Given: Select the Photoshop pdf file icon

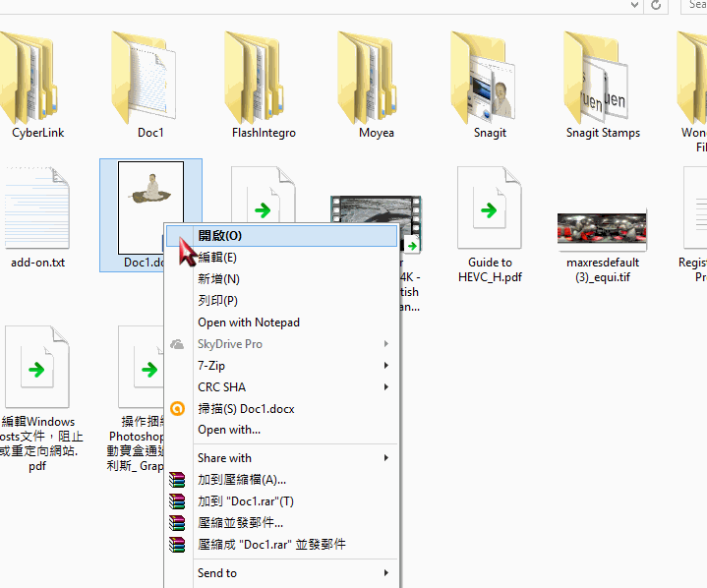Looking at the screenshot, I should click(141, 367).
